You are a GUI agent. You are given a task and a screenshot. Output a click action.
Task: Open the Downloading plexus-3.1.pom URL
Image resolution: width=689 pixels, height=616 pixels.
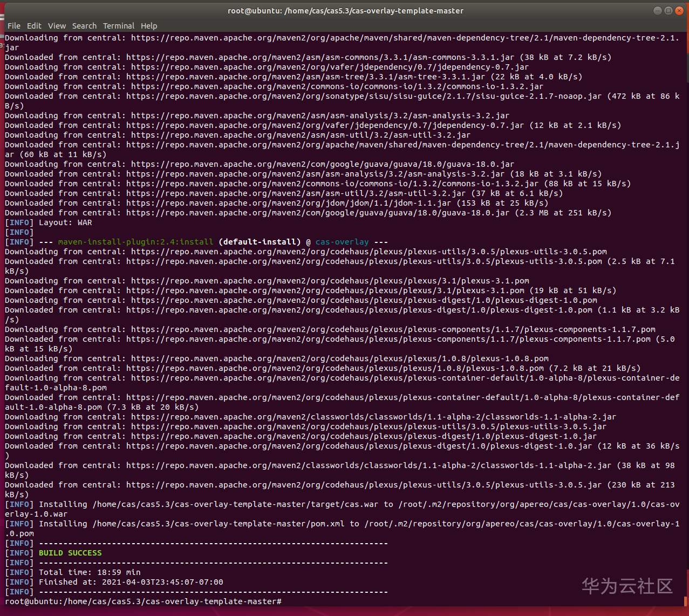point(330,281)
